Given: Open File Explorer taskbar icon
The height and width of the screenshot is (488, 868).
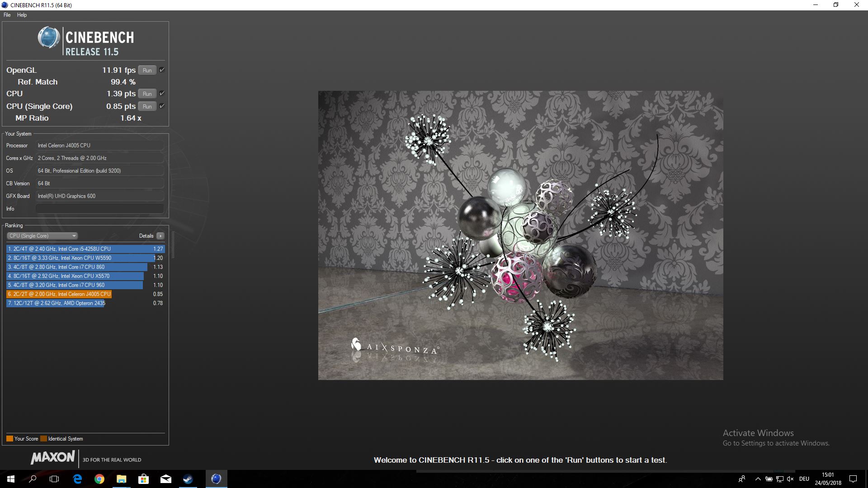Looking at the screenshot, I should (x=121, y=479).
